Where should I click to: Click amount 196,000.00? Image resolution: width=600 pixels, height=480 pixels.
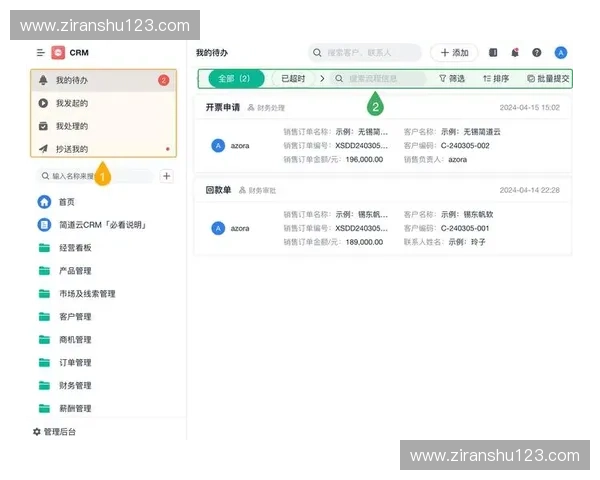(x=364, y=160)
